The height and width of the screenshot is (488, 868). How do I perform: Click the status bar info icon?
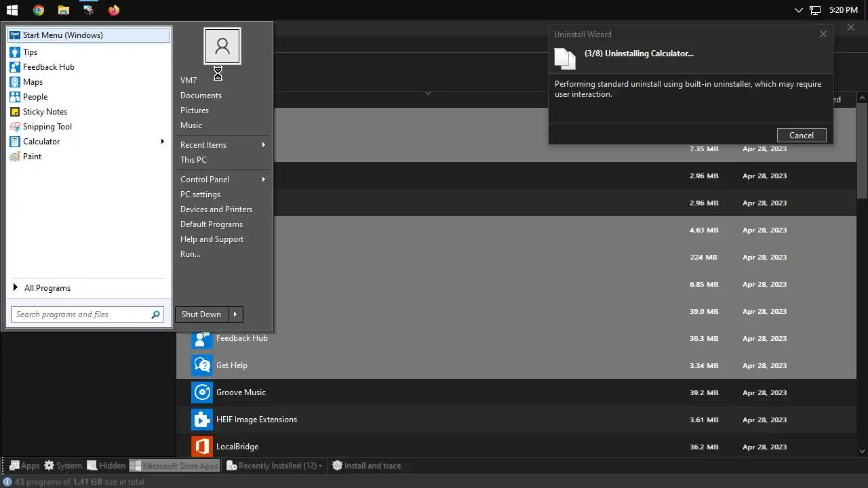[x=7, y=482]
